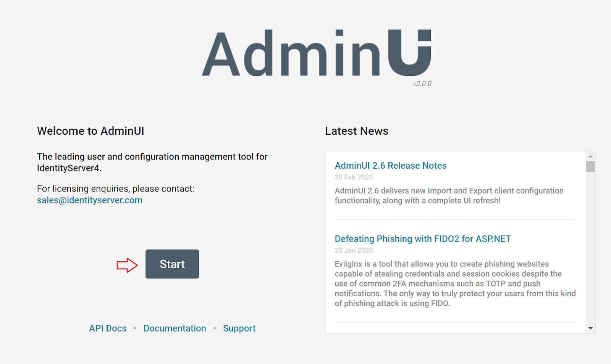Click the 'Welcome to AdminUI' heading
Image resolution: width=611 pixels, height=364 pixels.
click(91, 131)
